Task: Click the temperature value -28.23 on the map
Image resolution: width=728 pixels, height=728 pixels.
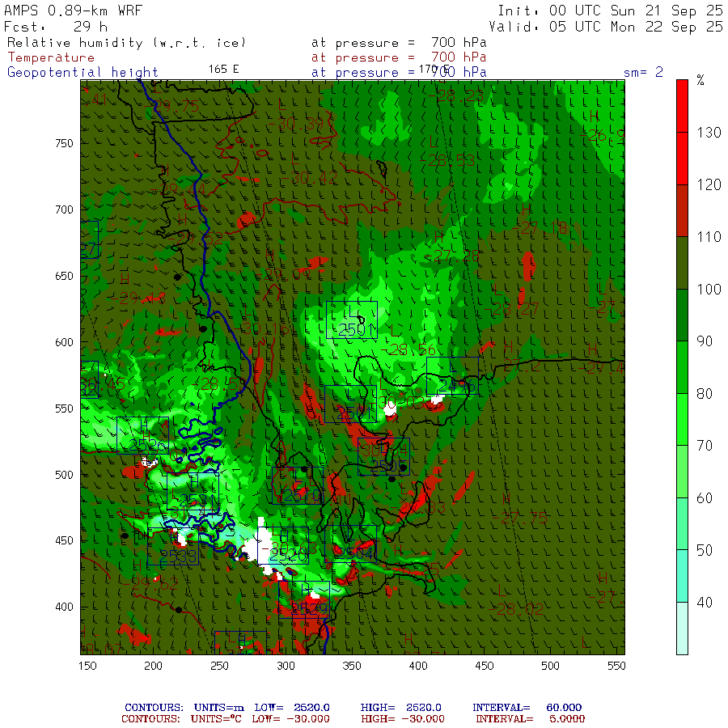Action: point(455,96)
